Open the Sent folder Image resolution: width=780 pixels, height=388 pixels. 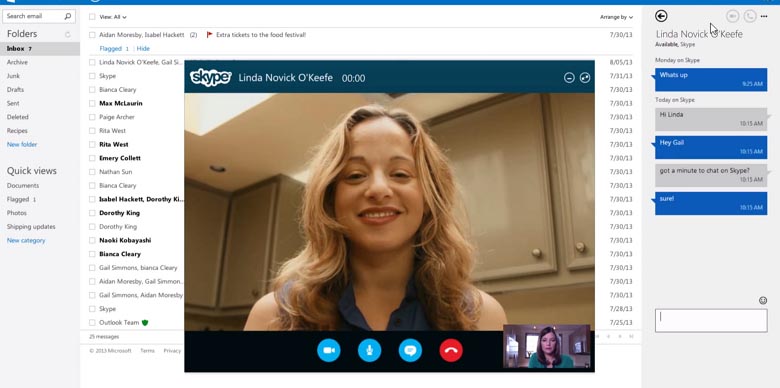pyautogui.click(x=13, y=103)
